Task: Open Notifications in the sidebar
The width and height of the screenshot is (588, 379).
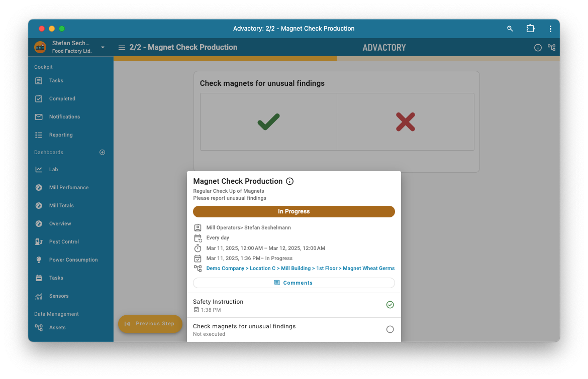Action: click(x=64, y=116)
